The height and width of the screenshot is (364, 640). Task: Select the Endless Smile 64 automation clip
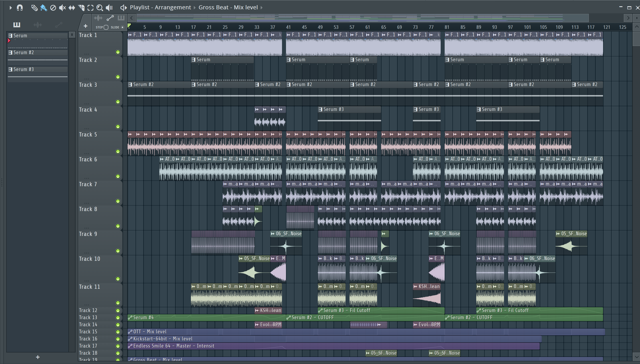(x=333, y=346)
